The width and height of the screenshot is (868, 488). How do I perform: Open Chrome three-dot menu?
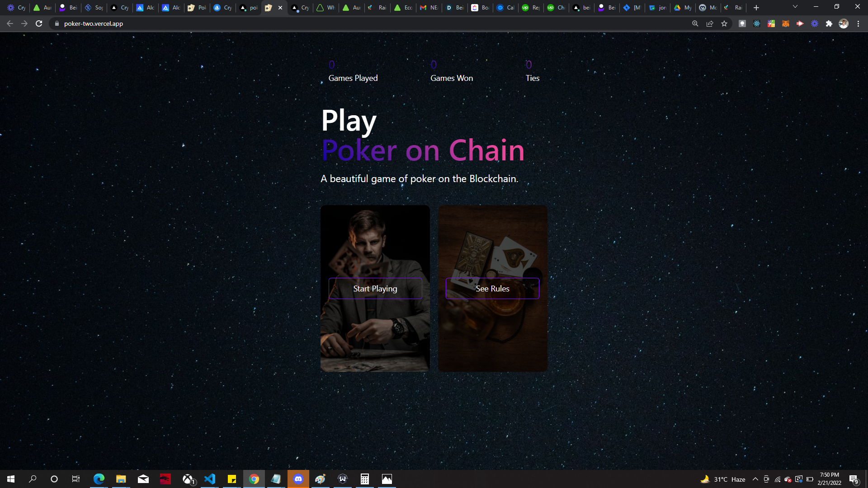(858, 23)
